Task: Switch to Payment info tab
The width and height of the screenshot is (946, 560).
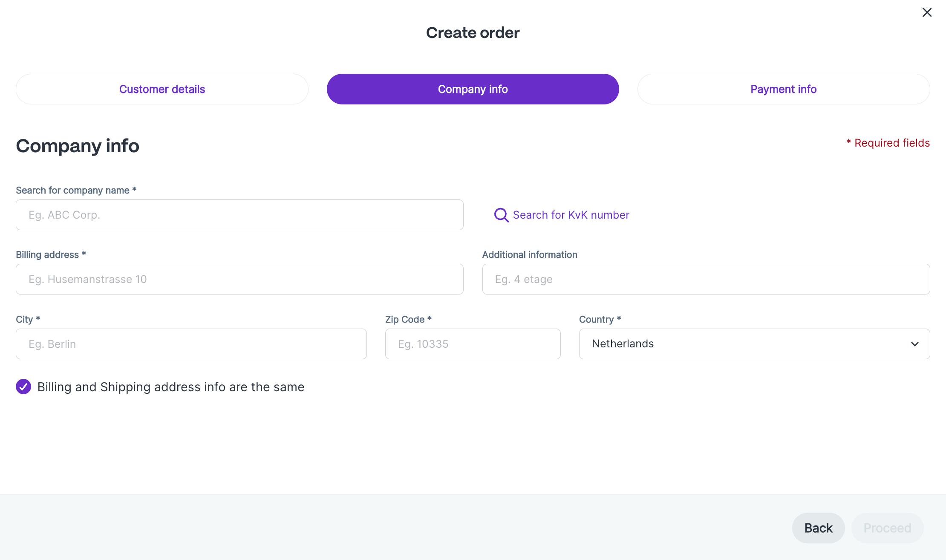Action: pyautogui.click(x=783, y=89)
